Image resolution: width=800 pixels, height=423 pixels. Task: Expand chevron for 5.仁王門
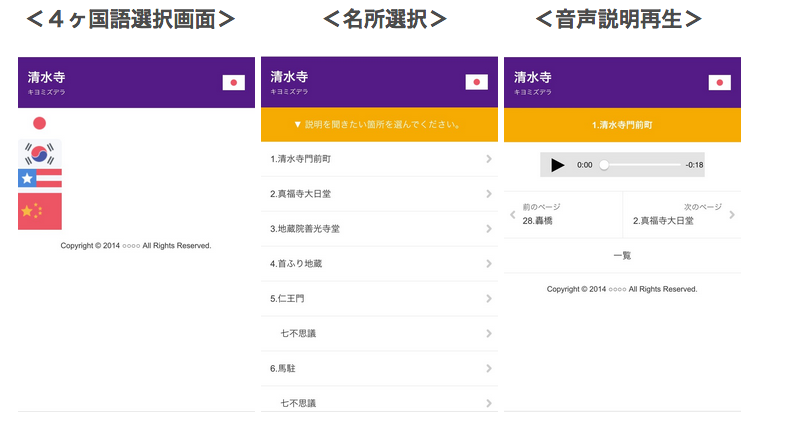point(488,299)
